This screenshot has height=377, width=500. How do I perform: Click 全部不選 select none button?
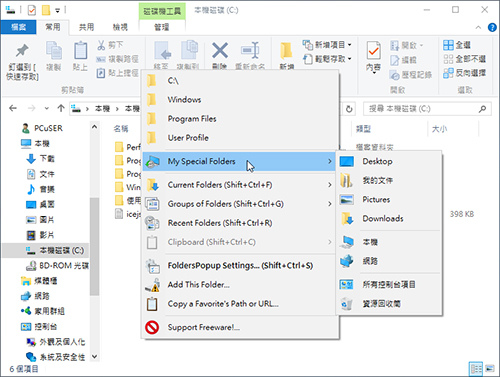point(465,59)
